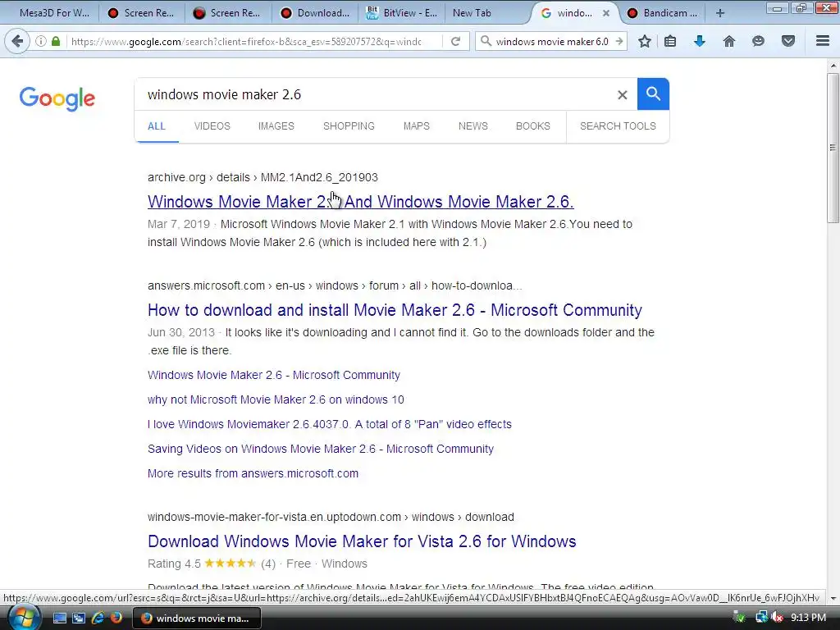
Task: Click windows-movie-maker-for-vista.en.uptodown.com breadcrumb
Action: point(331,517)
